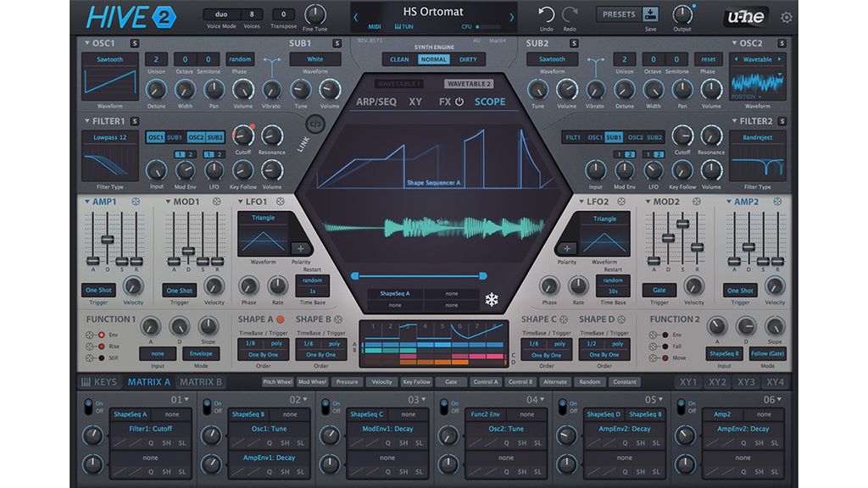The image size is (868, 488).
Task: Click the freeze snowflake icon in the scope
Action: pos(492,298)
